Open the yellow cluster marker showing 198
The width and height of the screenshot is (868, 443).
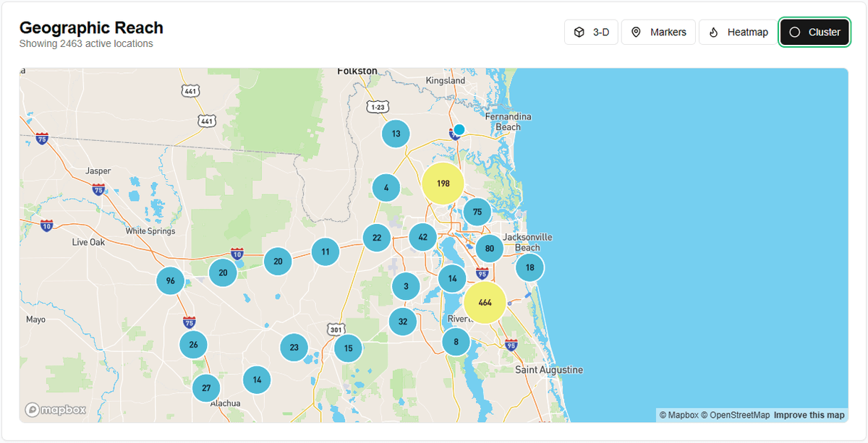[443, 184]
